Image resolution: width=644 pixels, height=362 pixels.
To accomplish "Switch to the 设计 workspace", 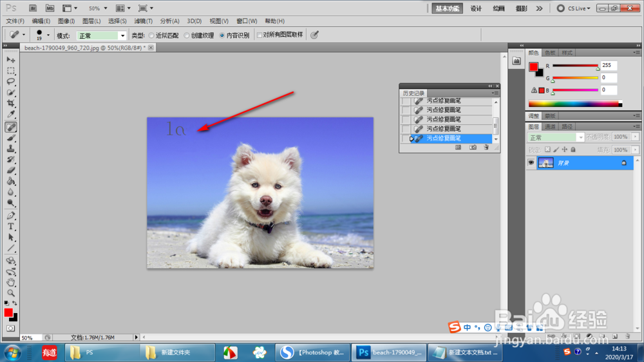I will pos(476,8).
